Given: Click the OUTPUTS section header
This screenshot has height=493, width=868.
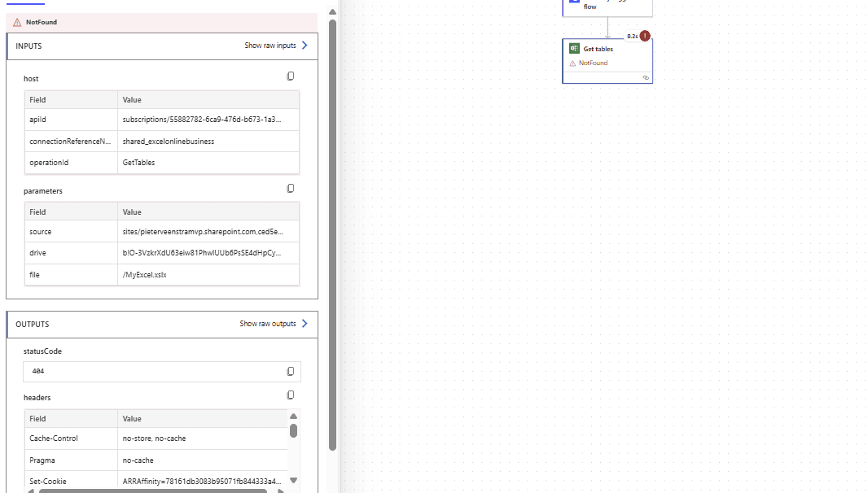Looking at the screenshot, I should pyautogui.click(x=33, y=325).
